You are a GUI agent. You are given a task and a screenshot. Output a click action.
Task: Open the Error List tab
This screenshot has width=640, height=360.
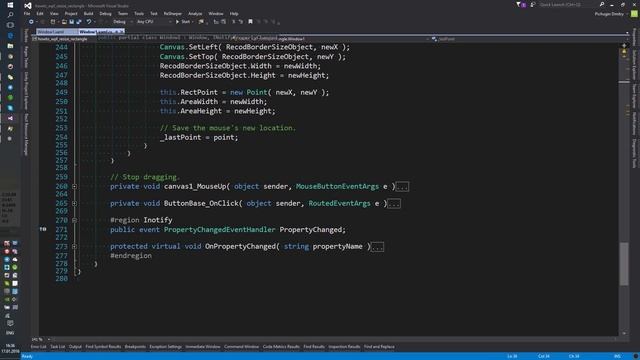tap(38, 347)
